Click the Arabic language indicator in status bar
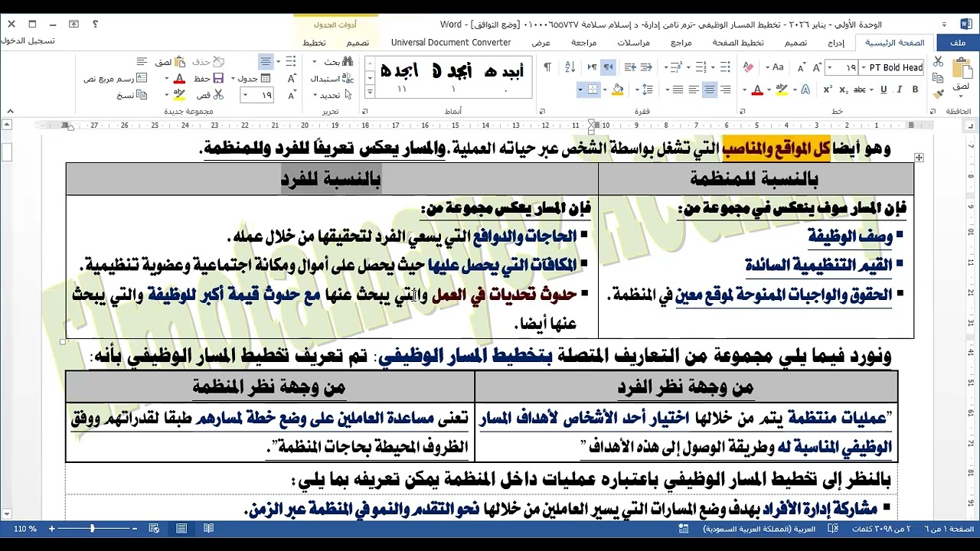 pyautogui.click(x=759, y=529)
